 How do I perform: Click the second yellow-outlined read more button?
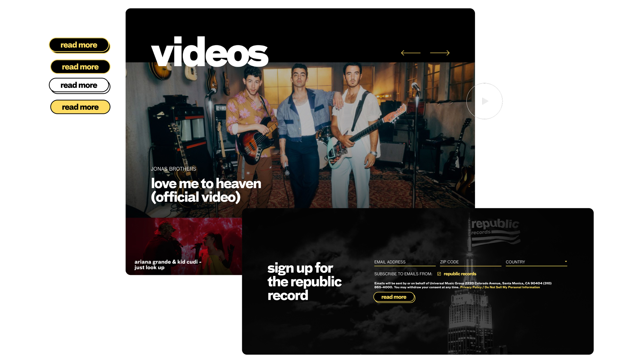[80, 67]
